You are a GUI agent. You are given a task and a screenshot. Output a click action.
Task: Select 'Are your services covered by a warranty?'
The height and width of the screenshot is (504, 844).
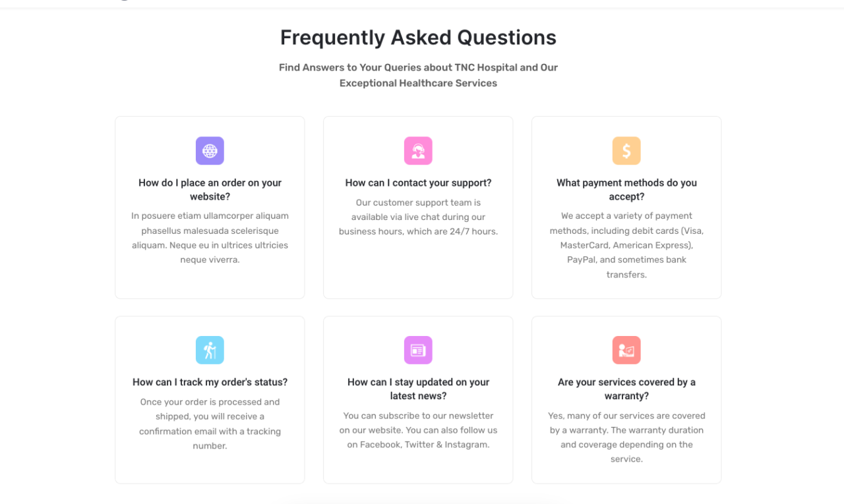[626, 389]
